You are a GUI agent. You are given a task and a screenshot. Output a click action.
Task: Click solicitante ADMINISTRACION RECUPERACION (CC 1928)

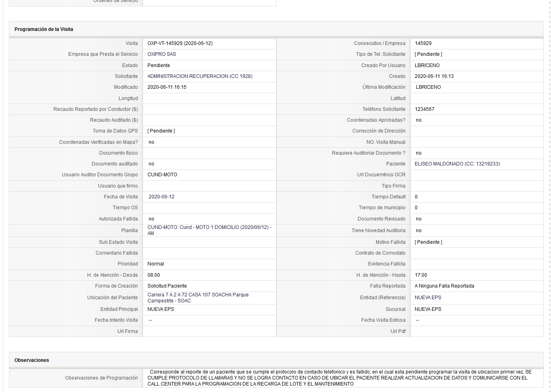click(x=200, y=76)
